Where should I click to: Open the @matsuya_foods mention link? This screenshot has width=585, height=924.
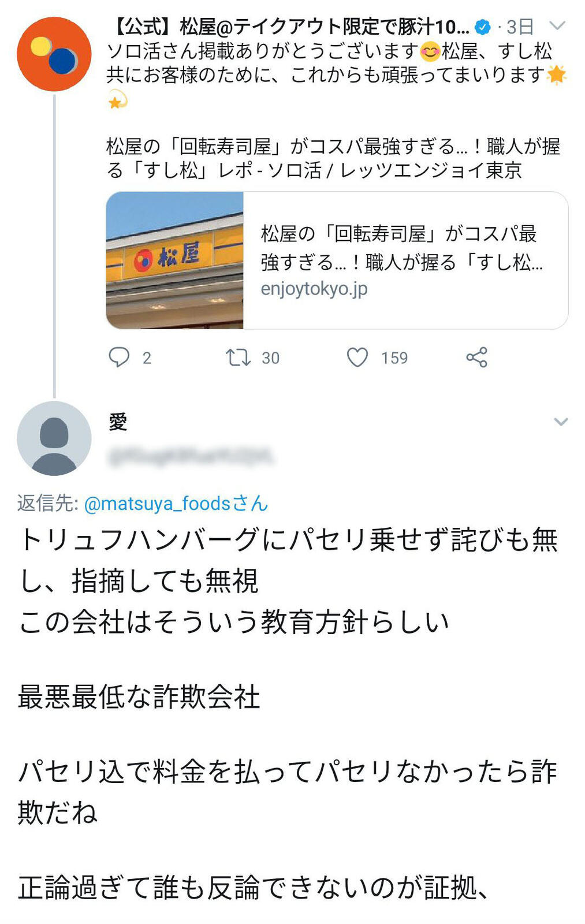pyautogui.click(x=176, y=504)
